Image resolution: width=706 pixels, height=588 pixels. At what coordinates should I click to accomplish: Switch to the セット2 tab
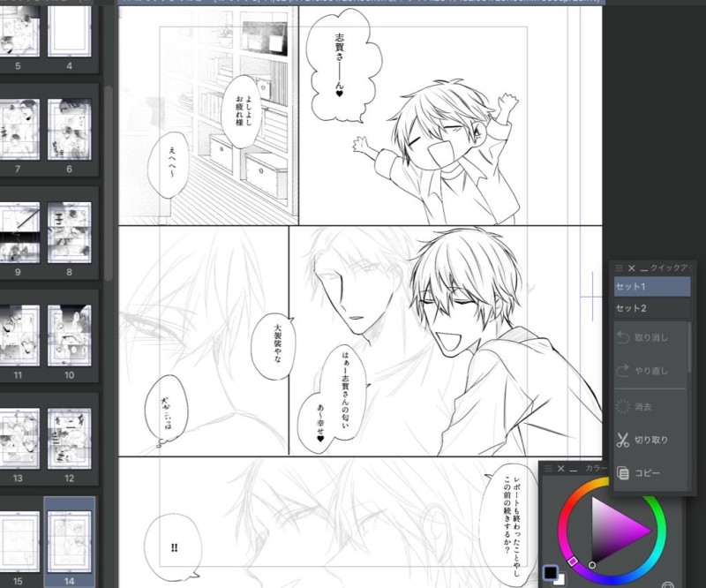(x=652, y=308)
